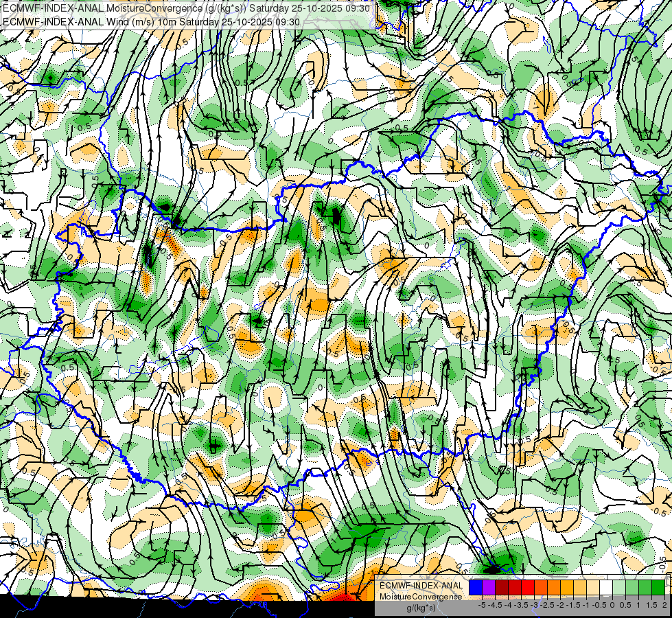The width and height of the screenshot is (672, 618).
Task: Click the Wind 10m header line
Action: coord(151,22)
